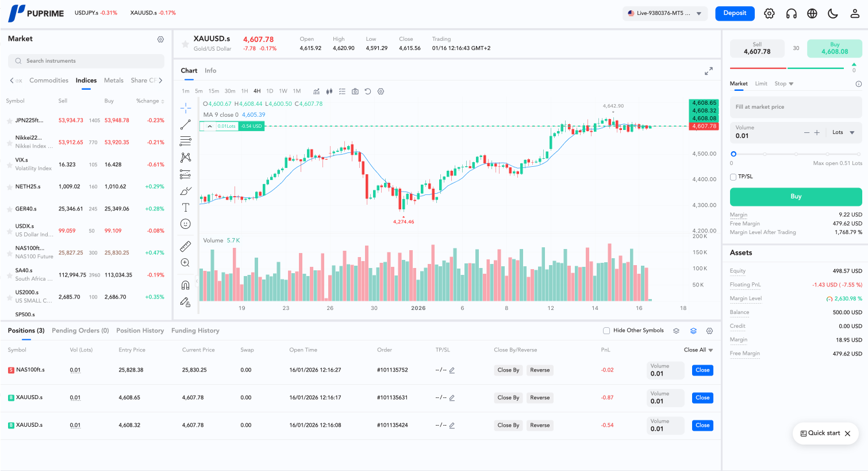Open the chart indicators menu
868x471 pixels.
(x=316, y=91)
